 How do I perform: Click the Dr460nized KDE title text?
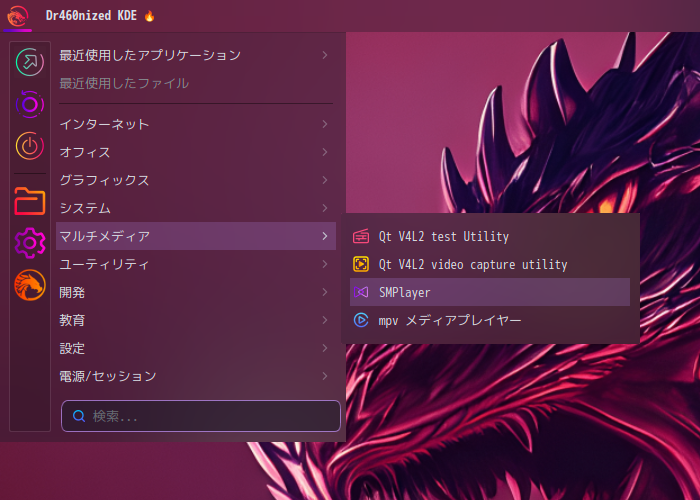pyautogui.click(x=91, y=16)
